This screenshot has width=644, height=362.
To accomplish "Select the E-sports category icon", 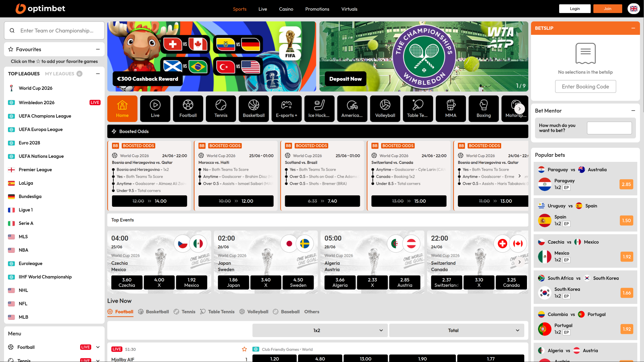I will pos(286,109).
